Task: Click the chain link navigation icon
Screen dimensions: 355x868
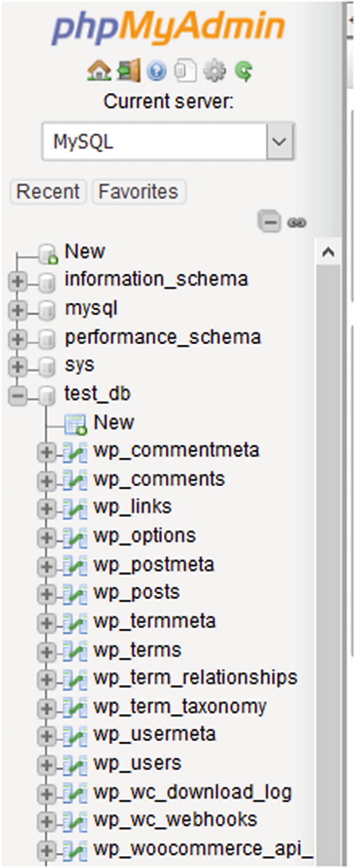Action: (x=297, y=222)
